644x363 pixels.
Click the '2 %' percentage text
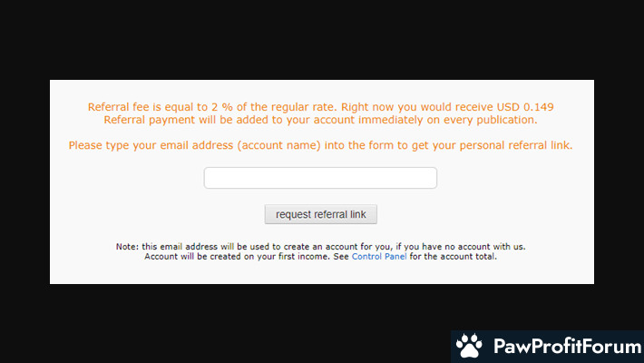pyautogui.click(x=222, y=107)
